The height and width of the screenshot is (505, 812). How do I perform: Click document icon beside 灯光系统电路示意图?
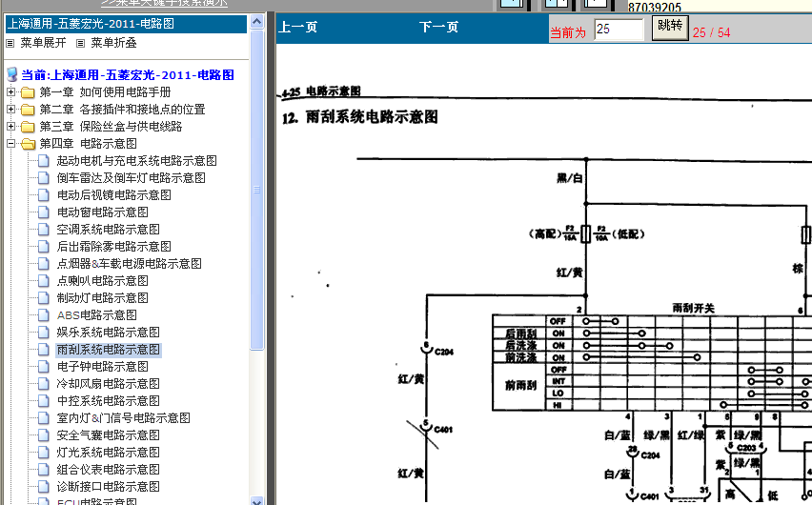pos(44,452)
